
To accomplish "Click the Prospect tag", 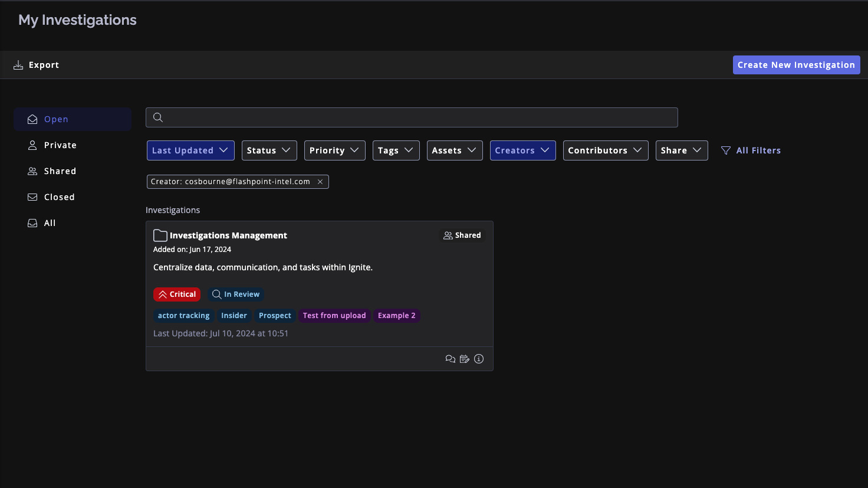I will (275, 316).
